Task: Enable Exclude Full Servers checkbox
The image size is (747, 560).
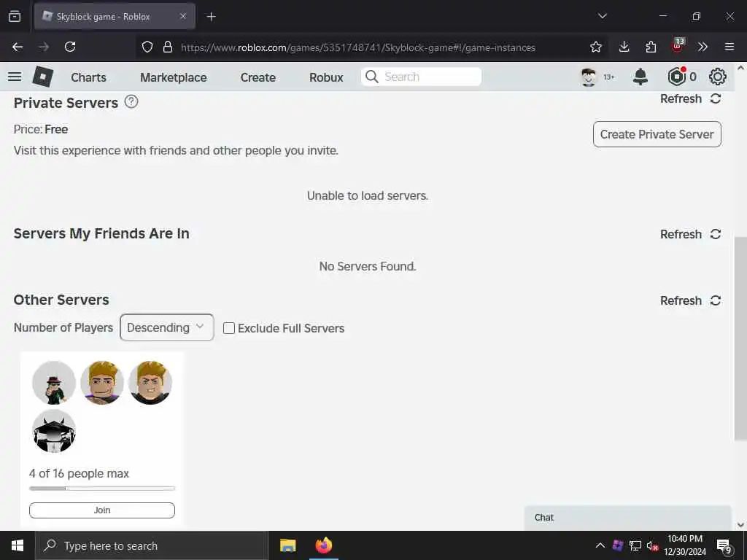Action: point(228,328)
